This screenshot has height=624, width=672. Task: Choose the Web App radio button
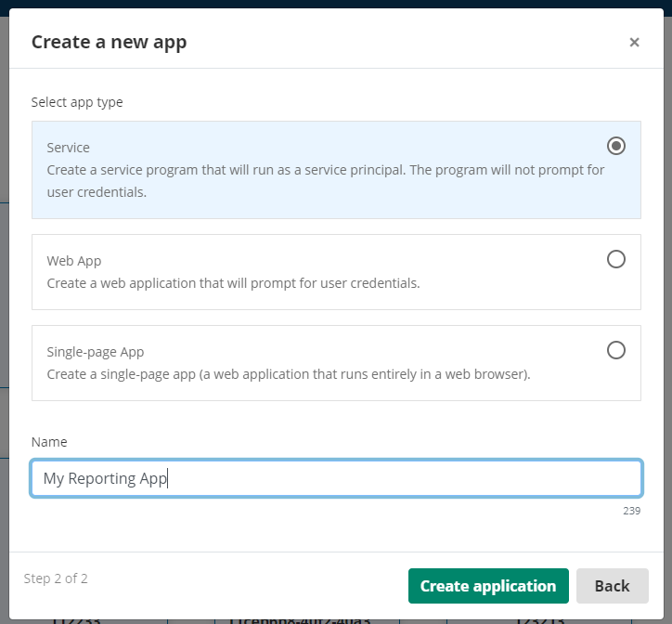tap(615, 259)
